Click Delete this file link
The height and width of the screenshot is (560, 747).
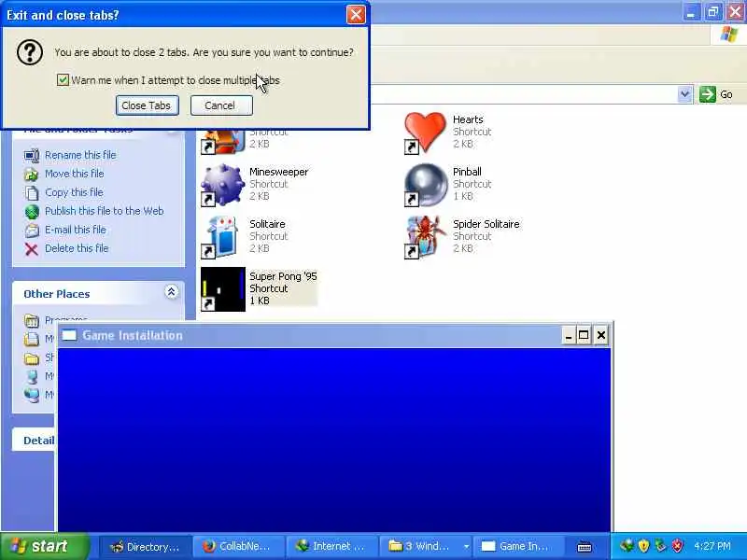point(77,248)
